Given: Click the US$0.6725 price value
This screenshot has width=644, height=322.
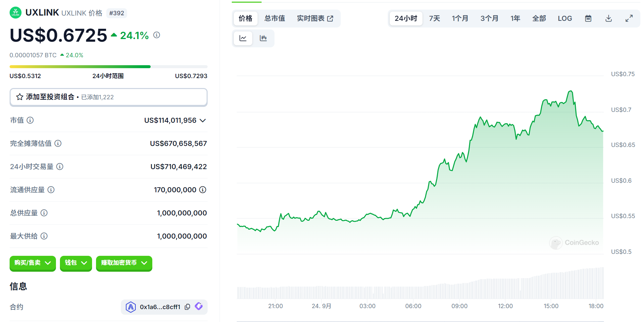Looking at the screenshot, I should coord(59,35).
